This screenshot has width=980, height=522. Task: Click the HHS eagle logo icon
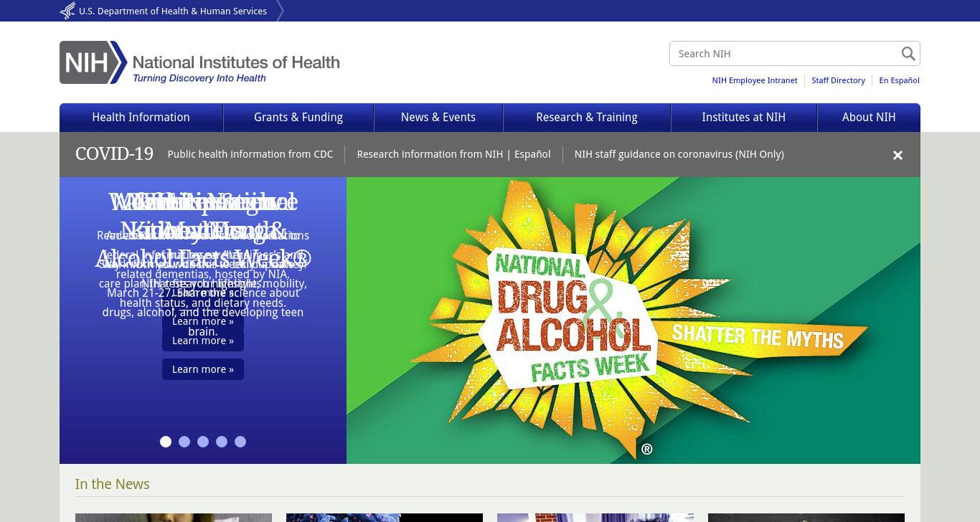[67, 11]
